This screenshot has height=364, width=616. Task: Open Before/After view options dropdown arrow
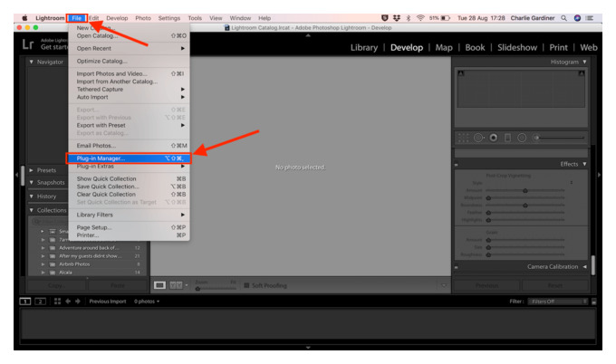pyautogui.click(x=187, y=285)
